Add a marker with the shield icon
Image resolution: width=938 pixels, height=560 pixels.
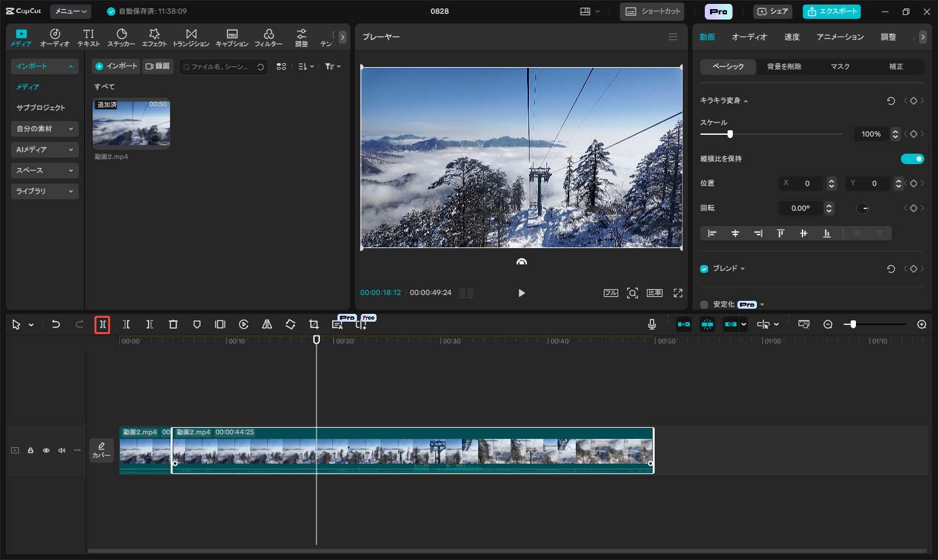(197, 324)
